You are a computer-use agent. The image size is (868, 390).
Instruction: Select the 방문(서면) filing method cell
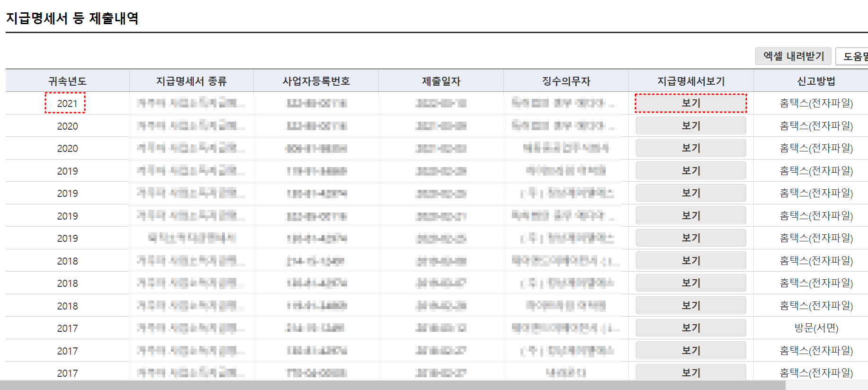pyautogui.click(x=816, y=328)
